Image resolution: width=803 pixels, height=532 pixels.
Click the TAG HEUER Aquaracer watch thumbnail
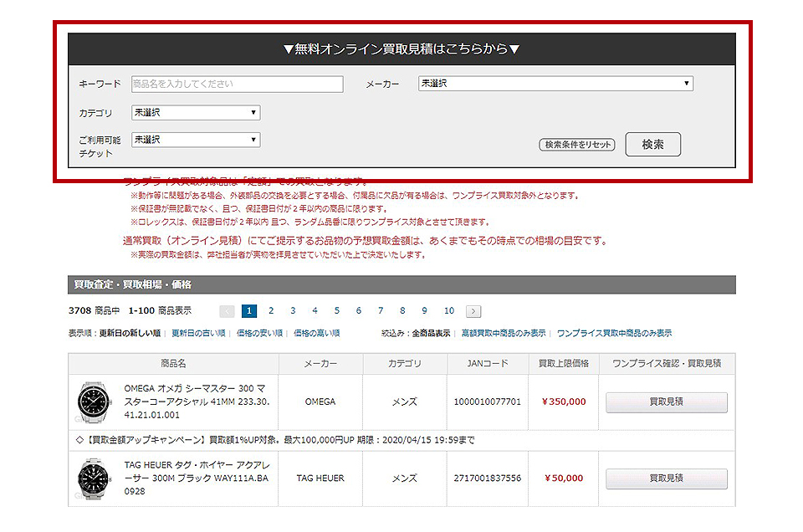[x=94, y=478]
